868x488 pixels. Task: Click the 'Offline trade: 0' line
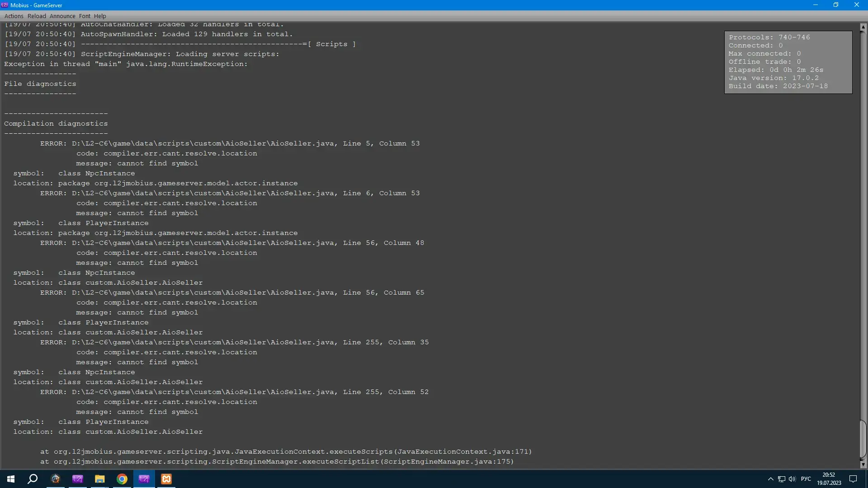764,62
